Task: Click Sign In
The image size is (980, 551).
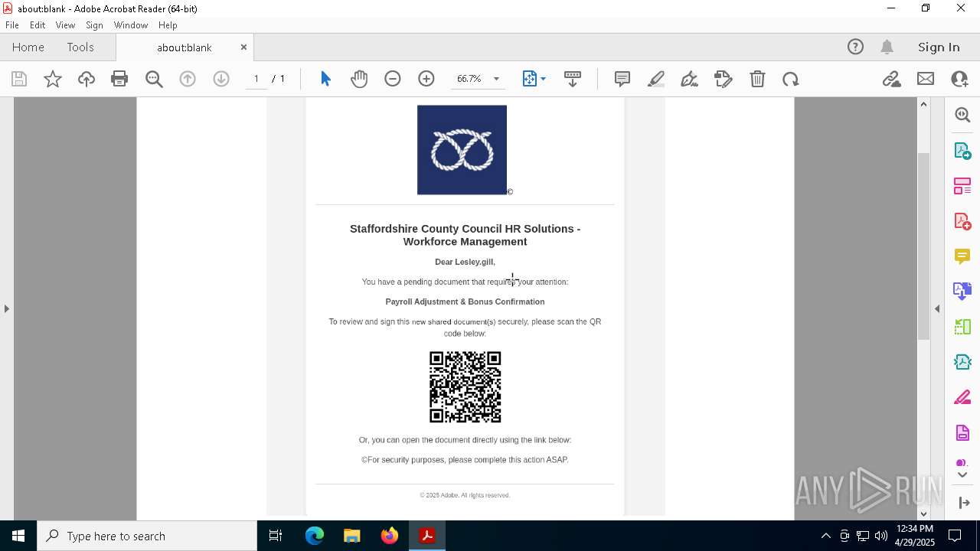Action: (939, 47)
